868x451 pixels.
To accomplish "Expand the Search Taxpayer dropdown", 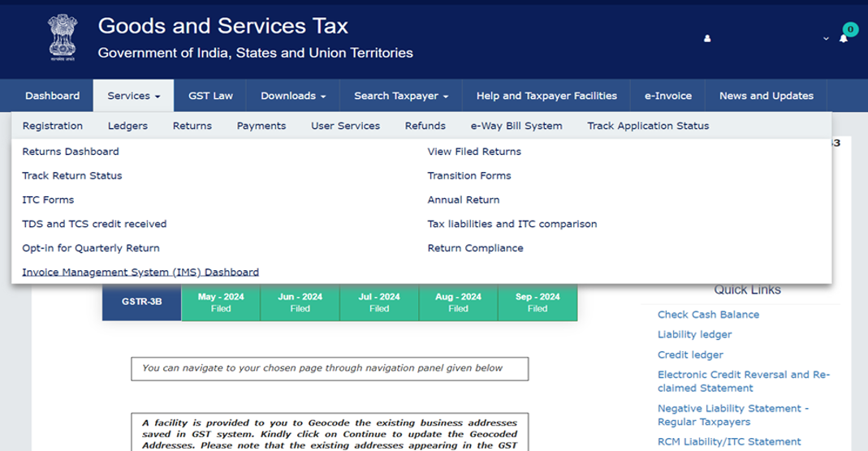I will [400, 96].
